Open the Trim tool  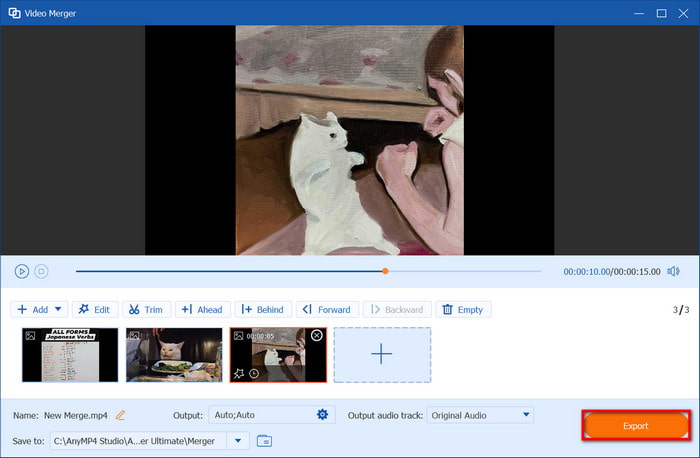tap(146, 309)
